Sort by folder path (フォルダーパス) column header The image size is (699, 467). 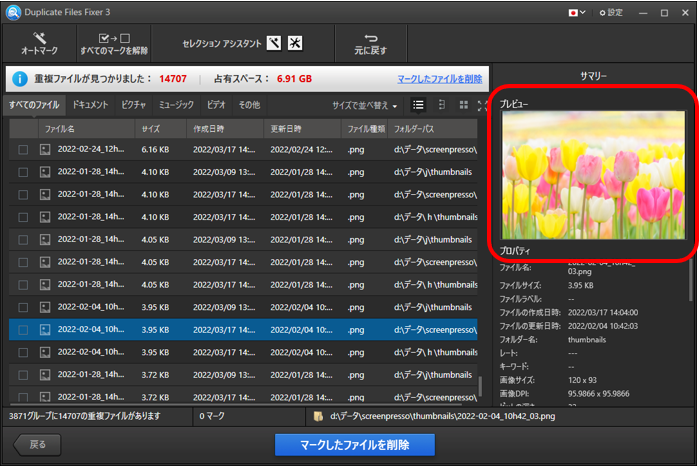point(432,129)
